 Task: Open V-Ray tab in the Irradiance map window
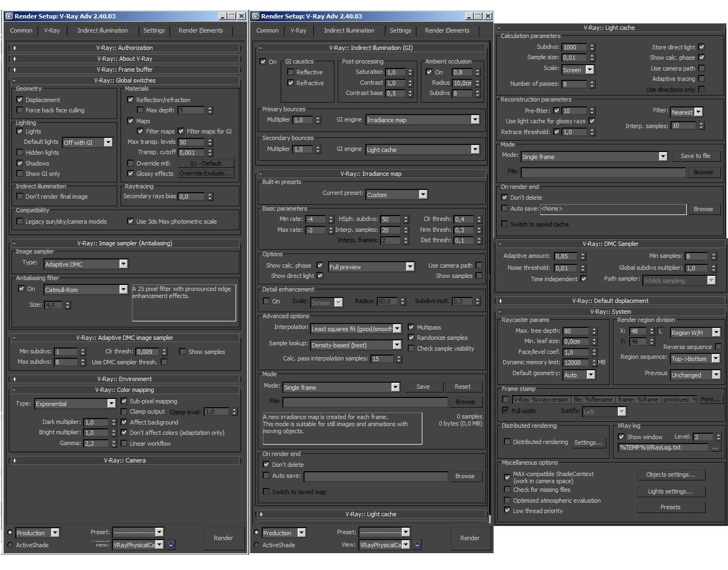(299, 30)
